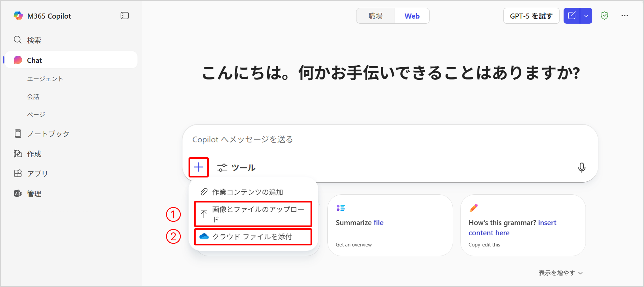Viewport: 644px width, 287px height.
Task: Select 画像とファイルのアップロード menu item
Action: 253,214
